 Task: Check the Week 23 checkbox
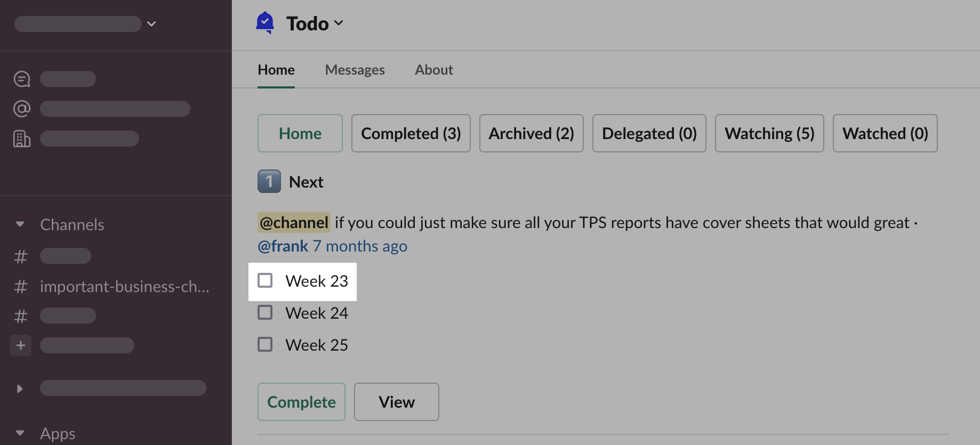point(265,280)
